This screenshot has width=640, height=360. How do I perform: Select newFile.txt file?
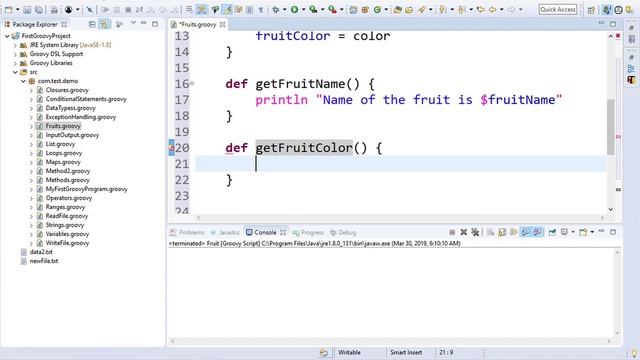[x=44, y=261]
